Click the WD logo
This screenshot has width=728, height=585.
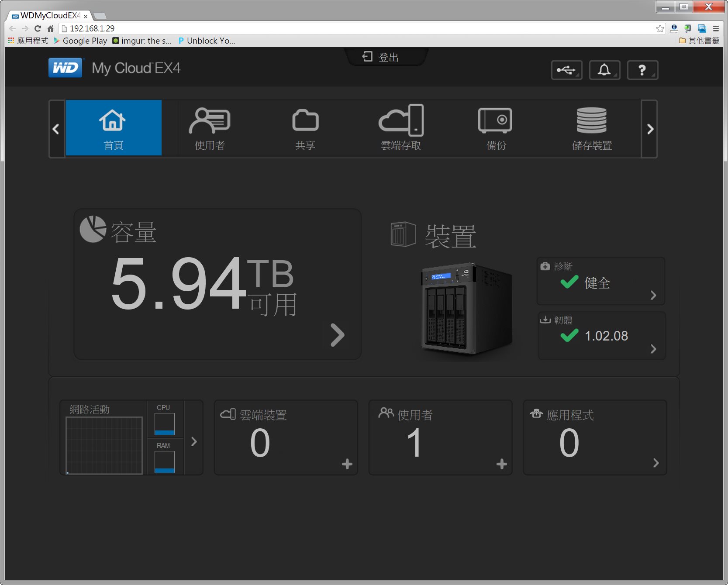(x=65, y=68)
